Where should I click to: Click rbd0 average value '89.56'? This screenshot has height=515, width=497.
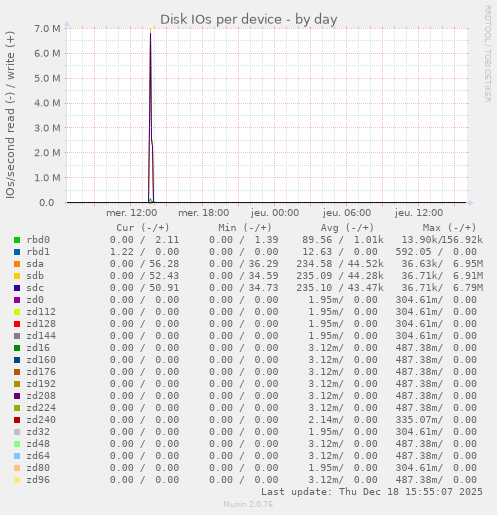point(317,240)
